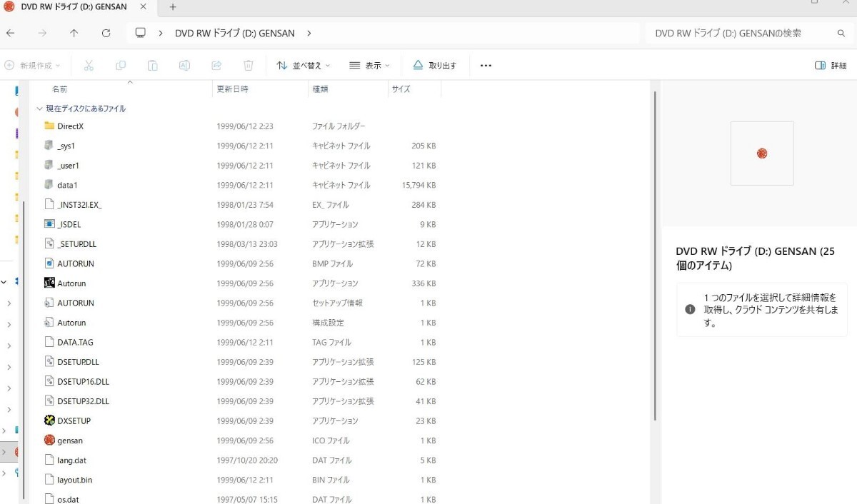Image resolution: width=857 pixels, height=504 pixels.
Task: Select the DSETUP16.DLL file icon
Action: pos(49,381)
